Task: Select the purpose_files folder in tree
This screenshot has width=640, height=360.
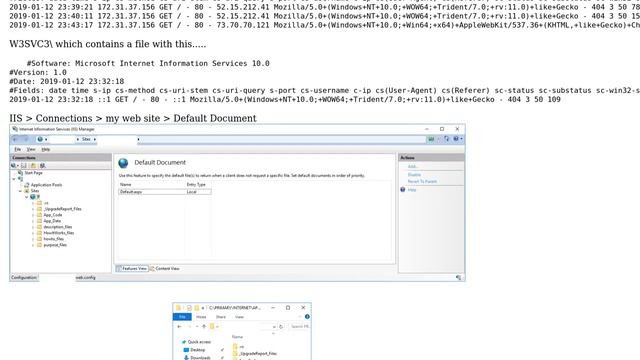Action: coord(55,245)
